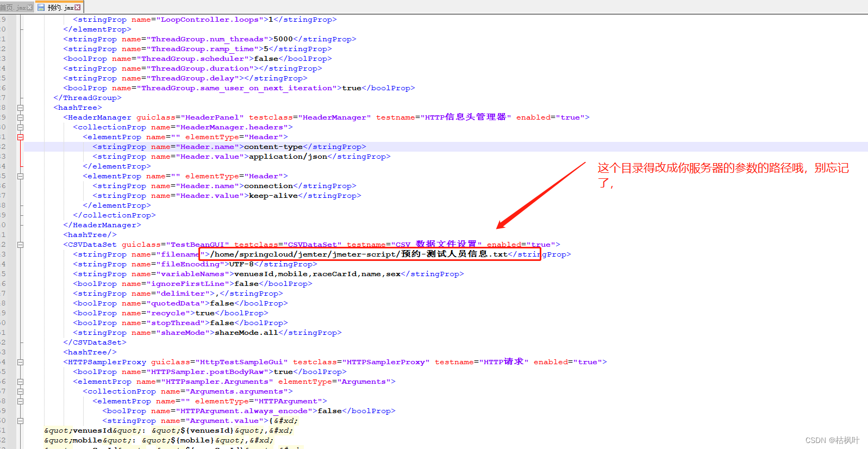Collapse the Argument.value stringProp fold marker
Image resolution: width=868 pixels, height=449 pixels.
click(x=20, y=421)
